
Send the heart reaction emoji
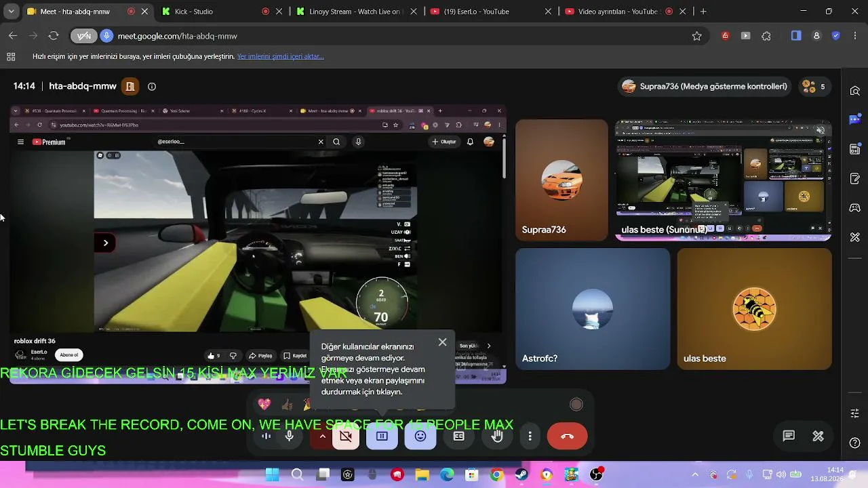[264, 405]
